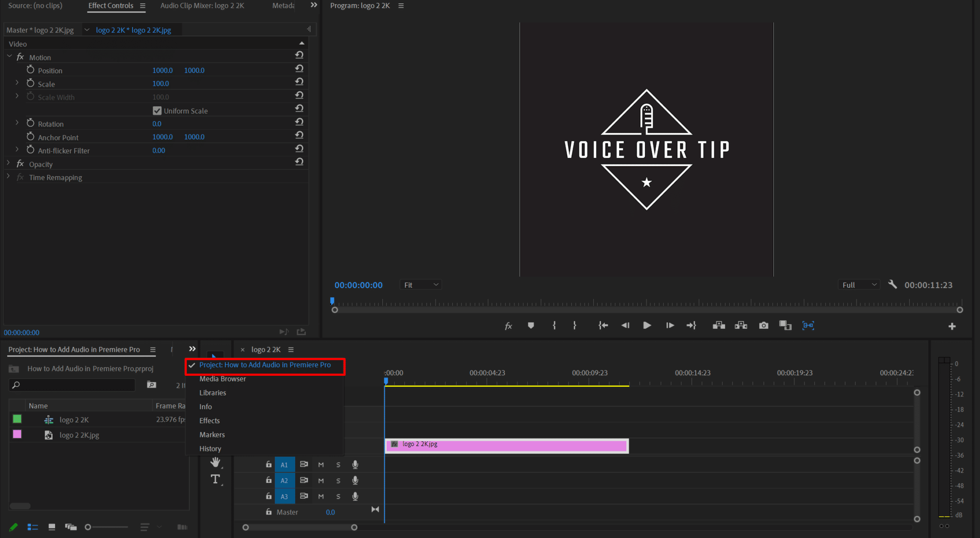
Task: Click the Solo button on A2 track
Action: pyautogui.click(x=338, y=481)
